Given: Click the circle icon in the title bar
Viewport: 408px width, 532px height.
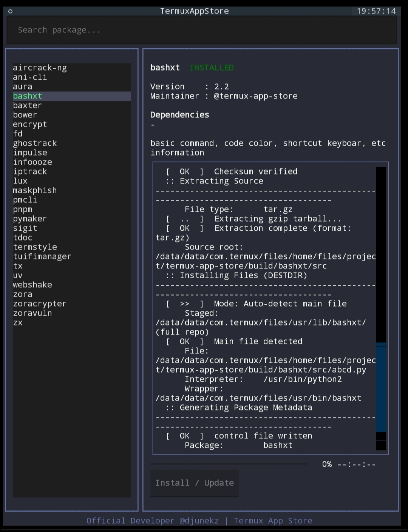Looking at the screenshot, I should pyautogui.click(x=10, y=11).
